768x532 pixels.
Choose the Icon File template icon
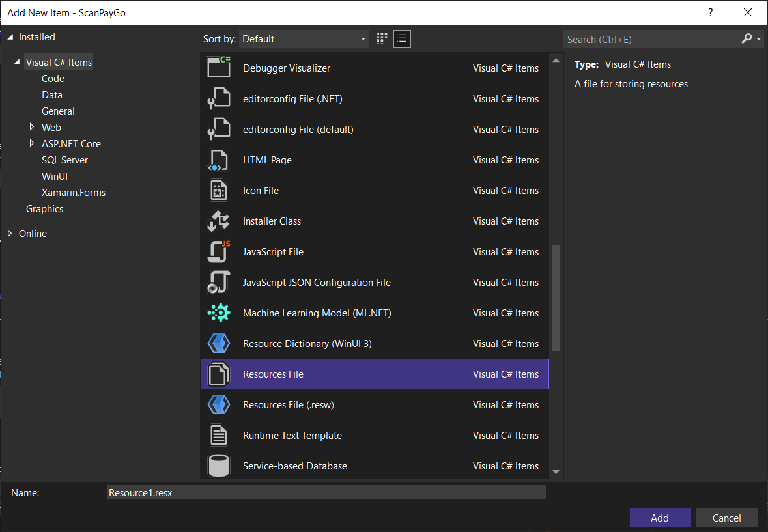click(219, 191)
